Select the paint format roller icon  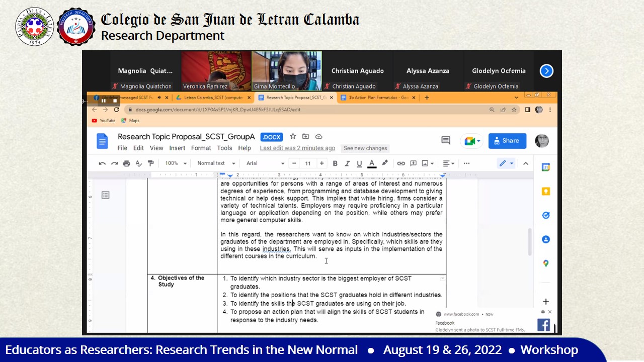pos(150,163)
